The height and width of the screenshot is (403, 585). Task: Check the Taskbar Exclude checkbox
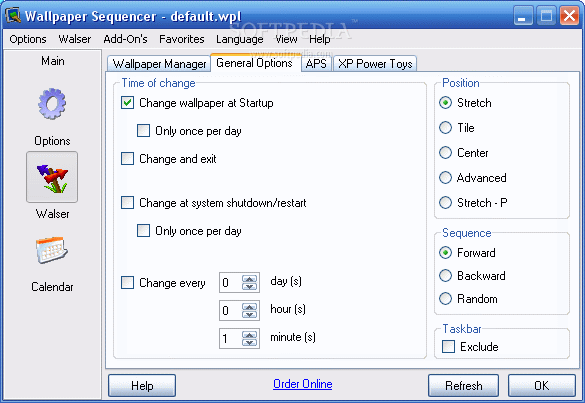(x=448, y=346)
